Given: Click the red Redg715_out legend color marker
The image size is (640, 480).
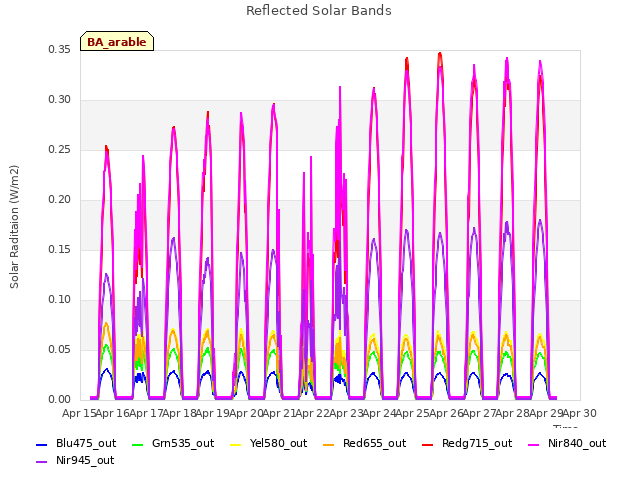Looking at the screenshot, I should point(428,445).
